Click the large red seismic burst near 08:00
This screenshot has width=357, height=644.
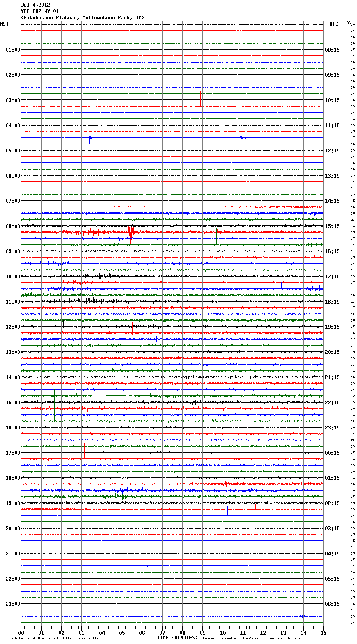click(131, 232)
